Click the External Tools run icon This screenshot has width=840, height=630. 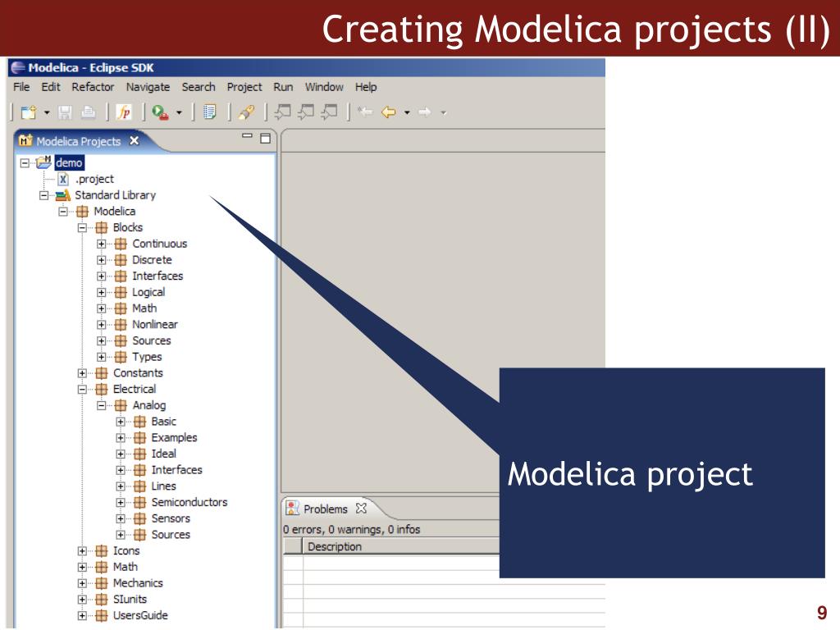tap(160, 112)
